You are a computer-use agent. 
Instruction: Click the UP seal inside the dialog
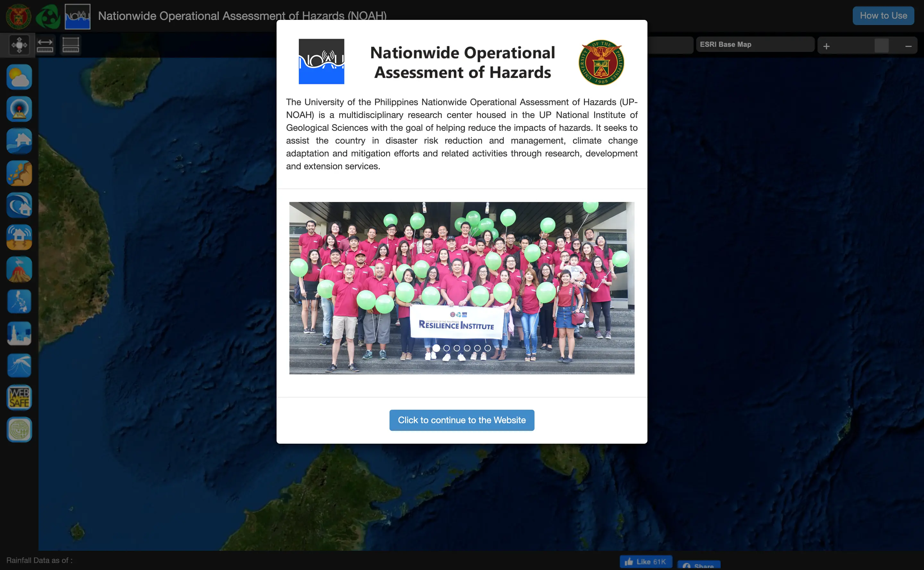coord(601,62)
